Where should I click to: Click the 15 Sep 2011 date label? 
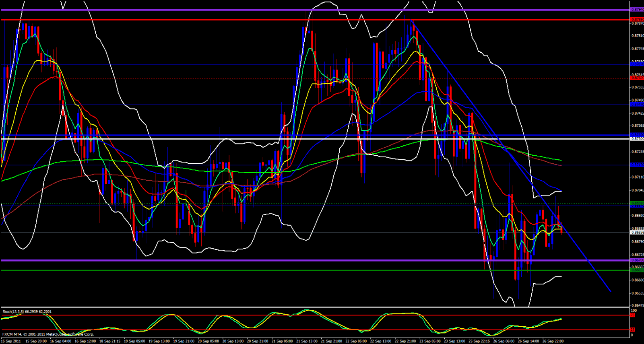(x=11, y=341)
